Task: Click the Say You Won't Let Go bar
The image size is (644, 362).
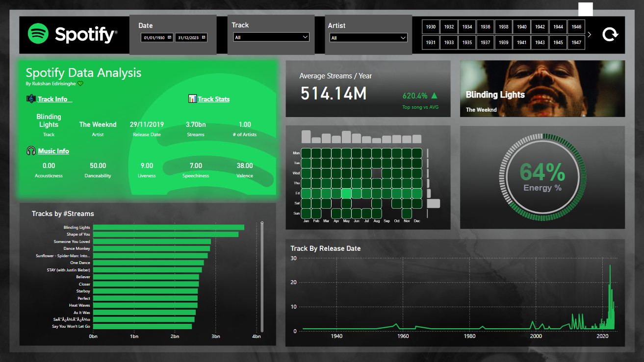Action: pos(143,326)
